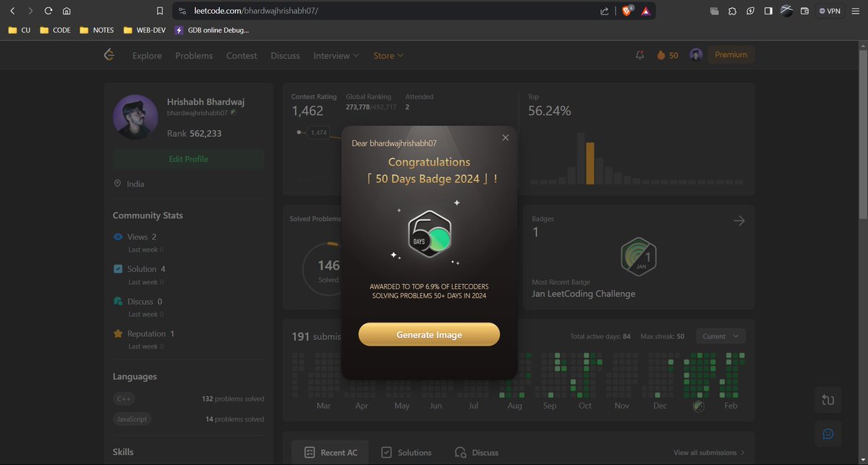868x465 pixels.
Task: Go forward with the browser forward arrow
Action: pos(30,11)
